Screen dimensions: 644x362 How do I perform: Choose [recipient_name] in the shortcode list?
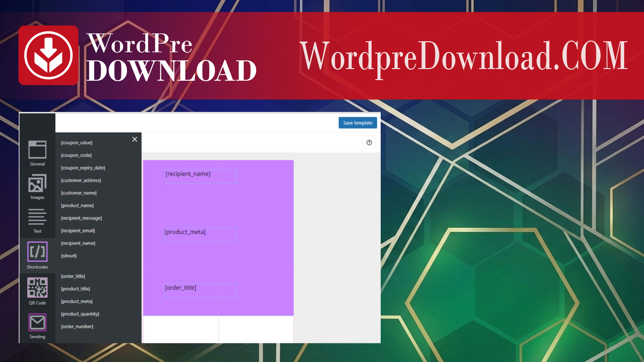coord(78,243)
